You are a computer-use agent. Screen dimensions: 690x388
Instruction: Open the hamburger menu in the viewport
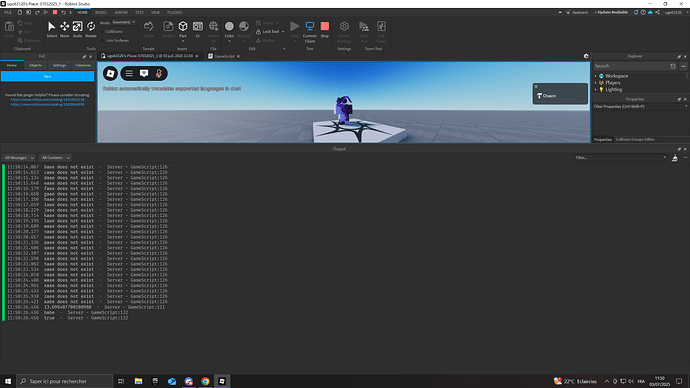[x=129, y=73]
